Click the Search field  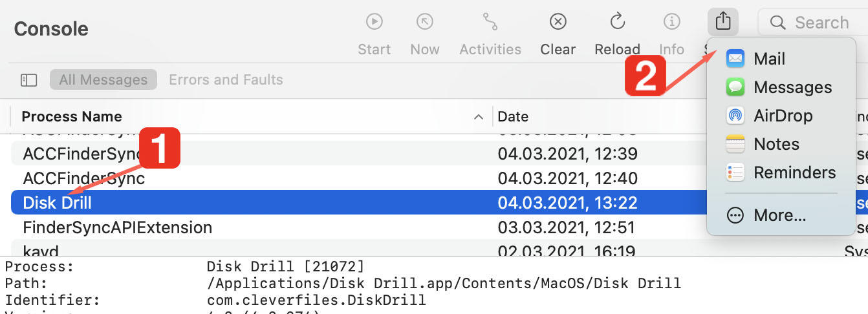point(813,23)
